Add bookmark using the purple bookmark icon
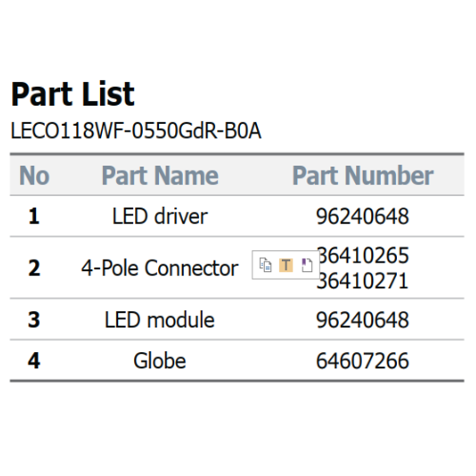 307,265
